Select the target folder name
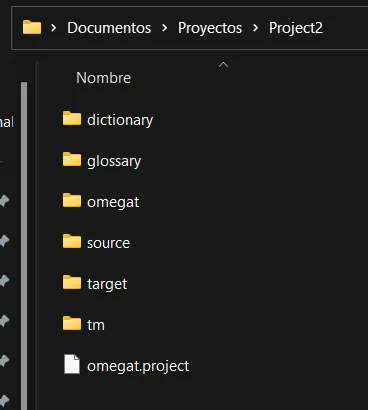368x410 pixels. point(107,284)
